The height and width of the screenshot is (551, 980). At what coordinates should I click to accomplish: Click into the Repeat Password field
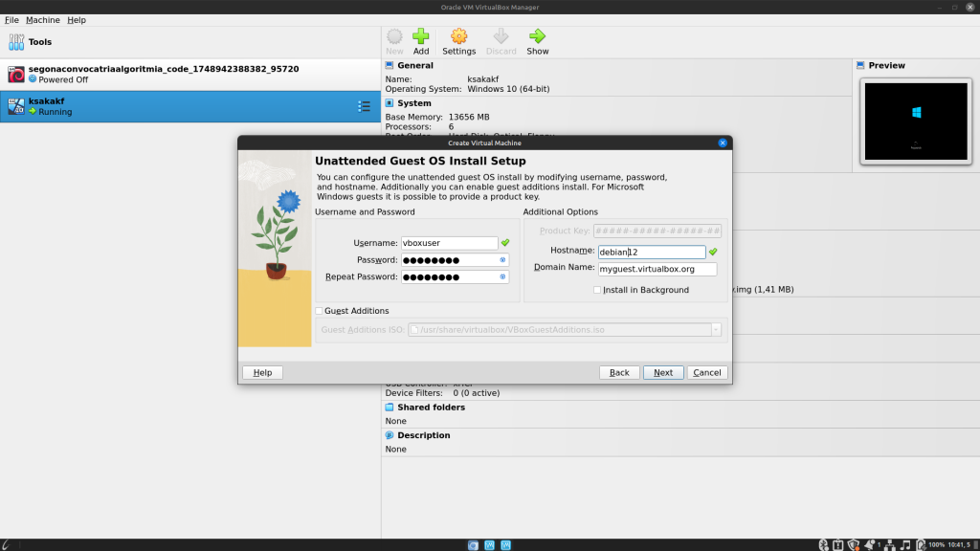455,276
